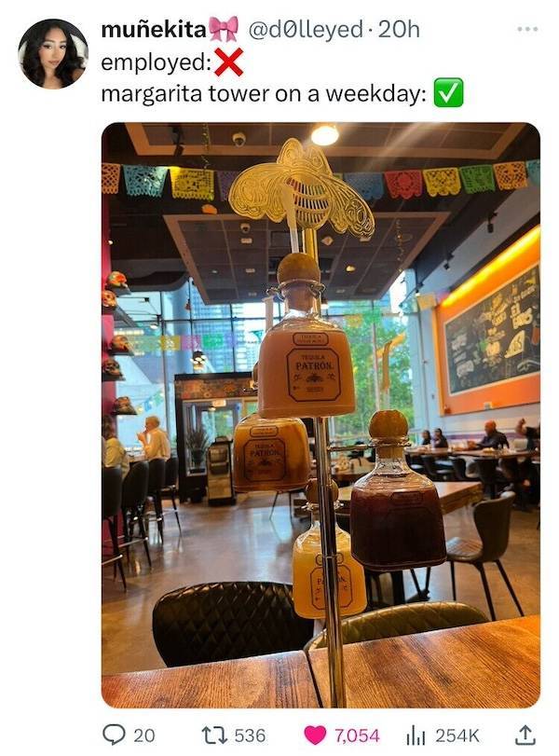559x756 pixels.
Task: Click the "margarita tower on a weekday" text
Action: click(x=263, y=93)
